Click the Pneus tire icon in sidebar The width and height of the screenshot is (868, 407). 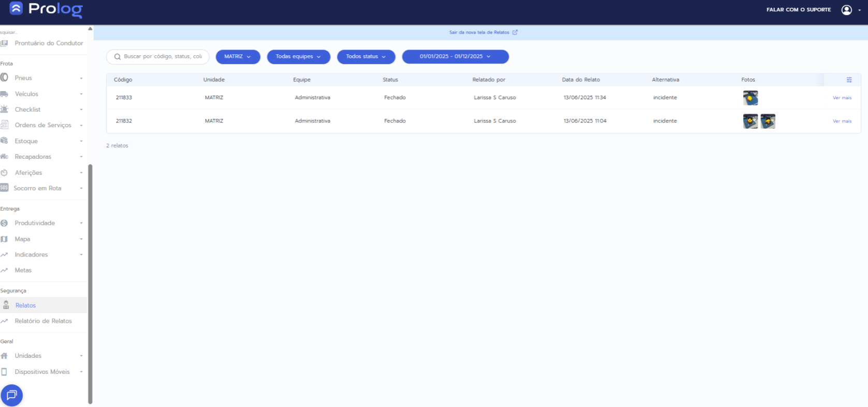tap(5, 78)
